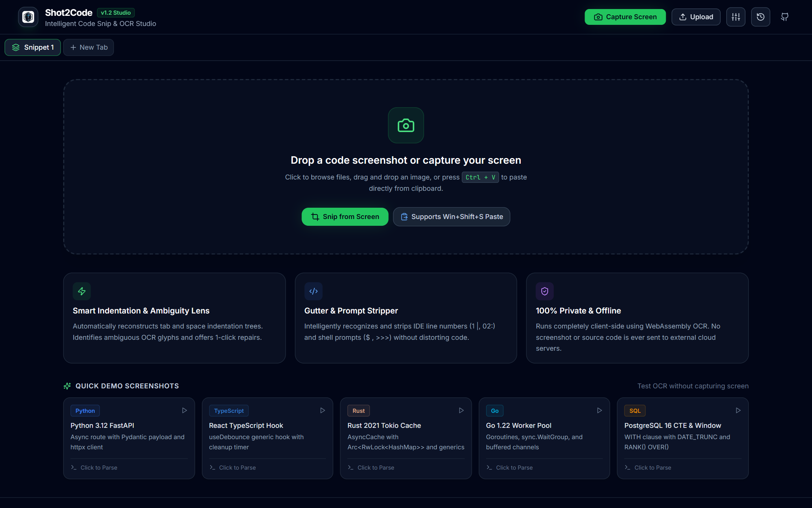The height and width of the screenshot is (508, 812).
Task: Click the Python language tag
Action: pyautogui.click(x=85, y=411)
